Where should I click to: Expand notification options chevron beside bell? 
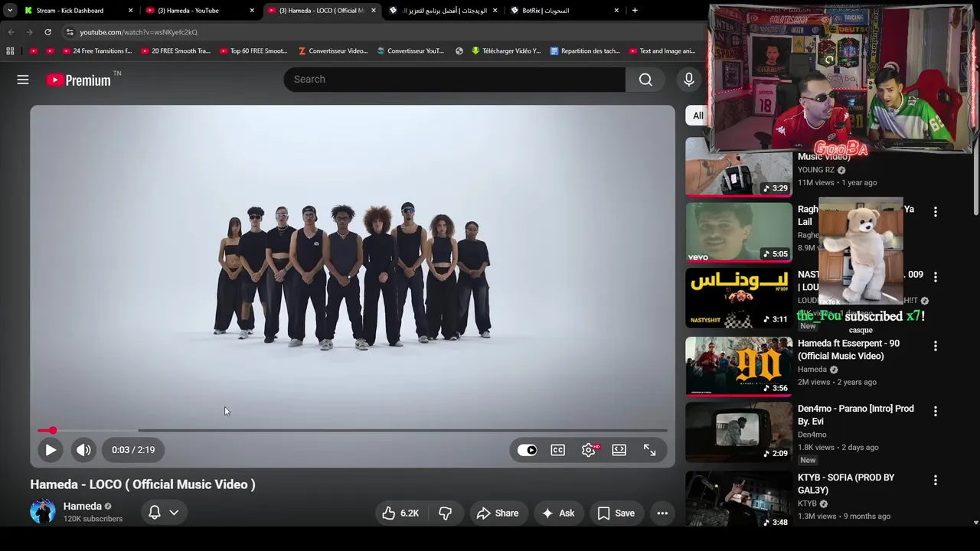pyautogui.click(x=174, y=513)
